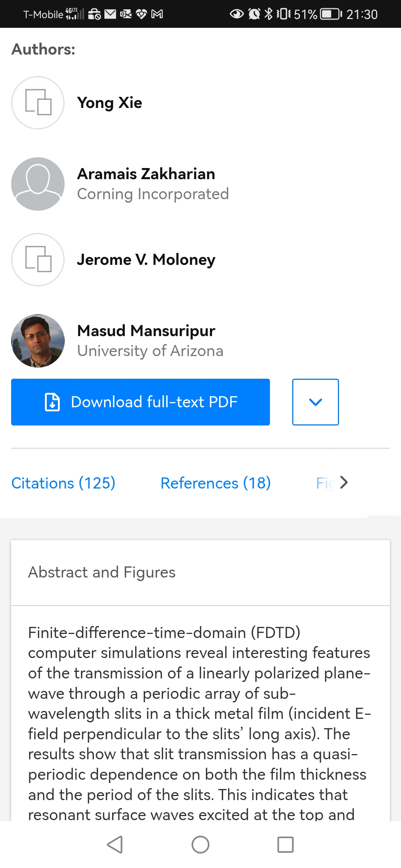Switch to the Citations (125) tab
The height and width of the screenshot is (868, 401).
click(63, 483)
